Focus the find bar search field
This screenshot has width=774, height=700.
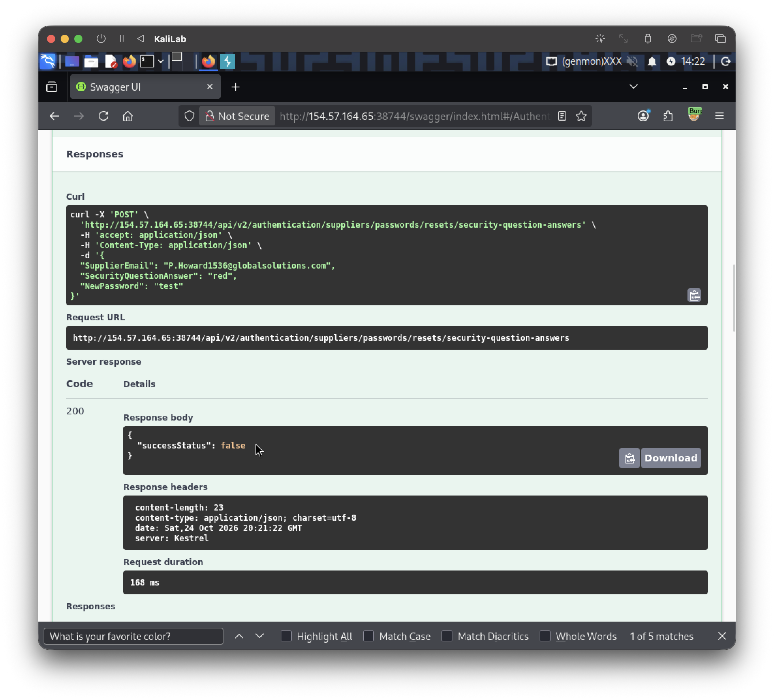(134, 636)
